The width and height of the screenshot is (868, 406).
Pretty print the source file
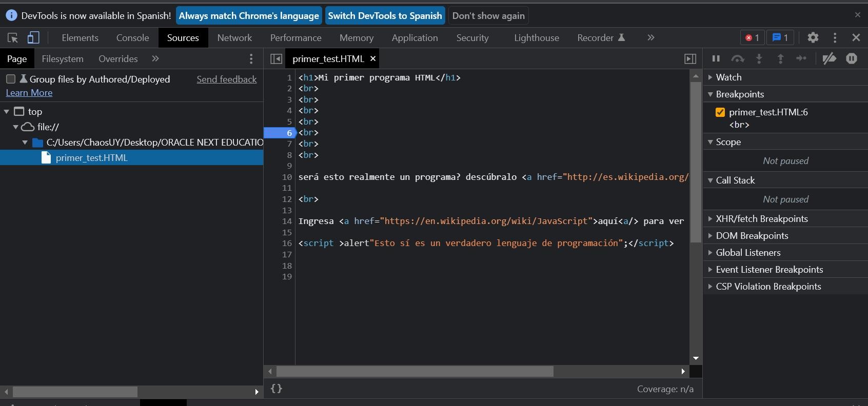[x=277, y=389]
